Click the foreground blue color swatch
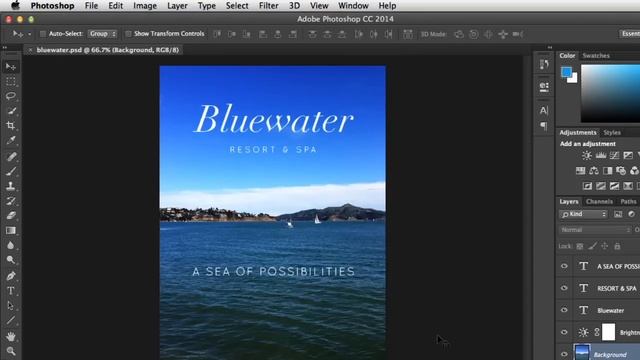 566,72
